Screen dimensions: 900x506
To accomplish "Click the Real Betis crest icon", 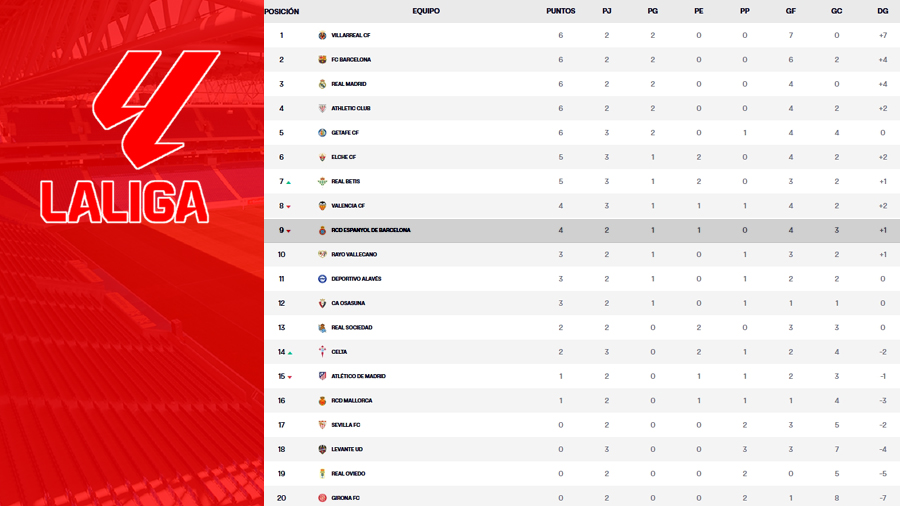I will point(322,181).
